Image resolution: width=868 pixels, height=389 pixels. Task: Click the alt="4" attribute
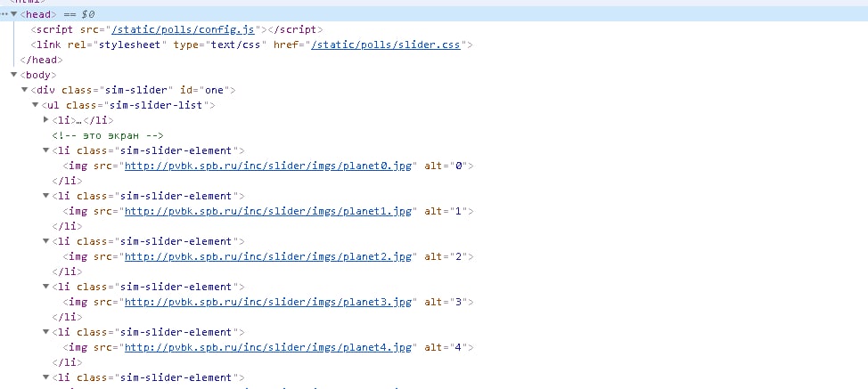point(446,347)
